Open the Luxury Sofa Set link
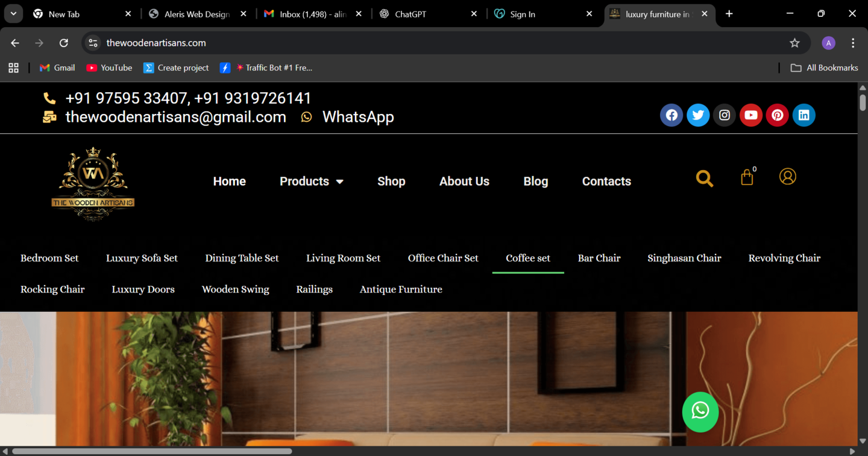The image size is (868, 456). tap(142, 258)
